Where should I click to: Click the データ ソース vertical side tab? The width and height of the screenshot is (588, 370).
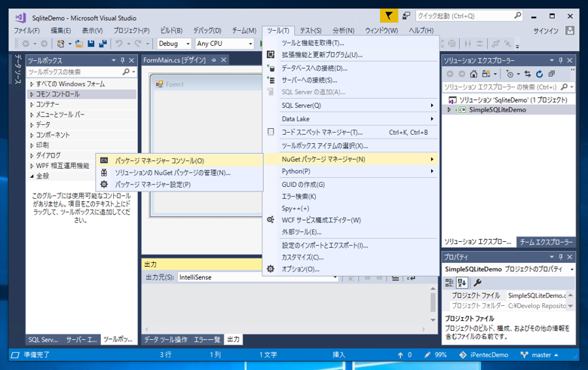pyautogui.click(x=17, y=69)
